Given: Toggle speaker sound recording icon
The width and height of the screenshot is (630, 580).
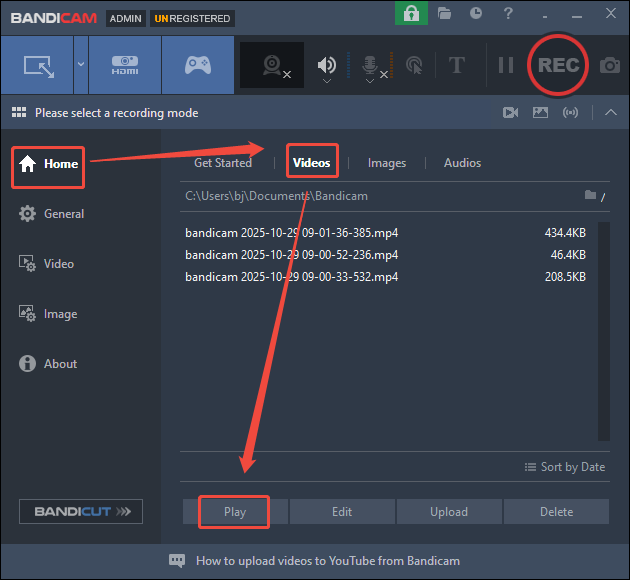Looking at the screenshot, I should (327, 65).
